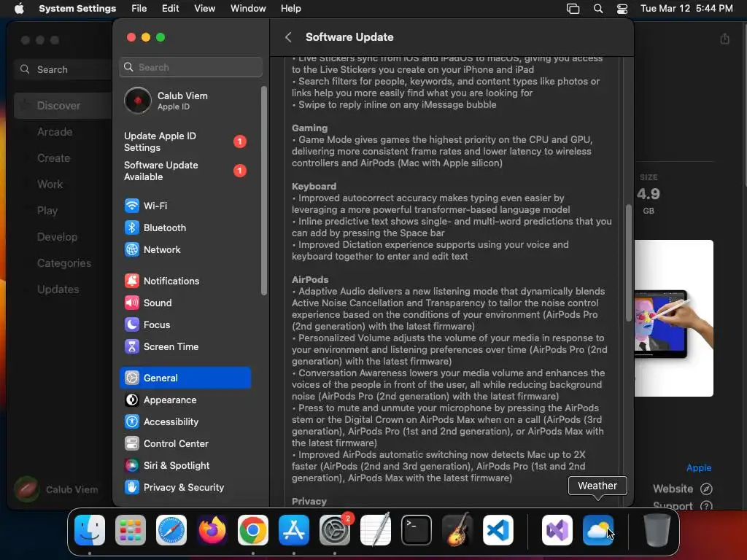Launch Terminal from the Dock
Screen dimensions: 747x560
(x=417, y=530)
